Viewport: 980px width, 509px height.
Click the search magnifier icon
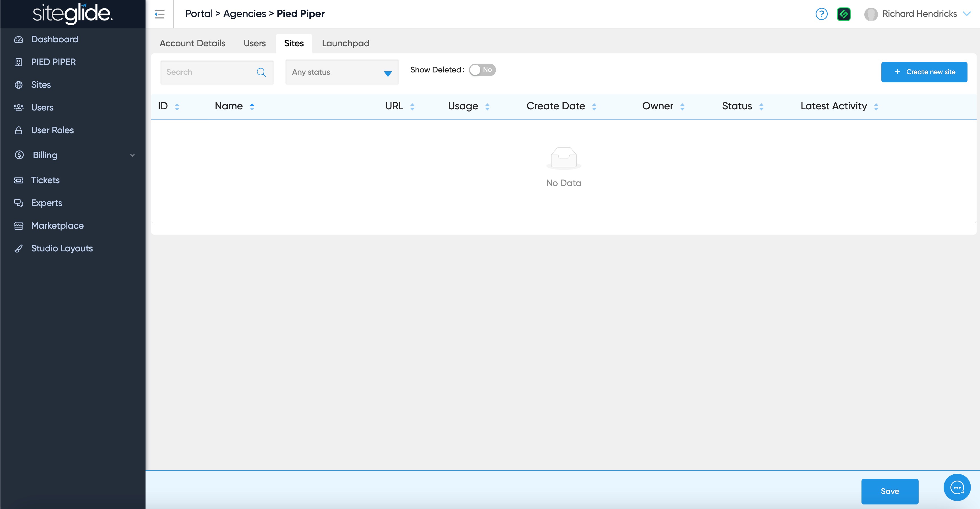tap(261, 72)
